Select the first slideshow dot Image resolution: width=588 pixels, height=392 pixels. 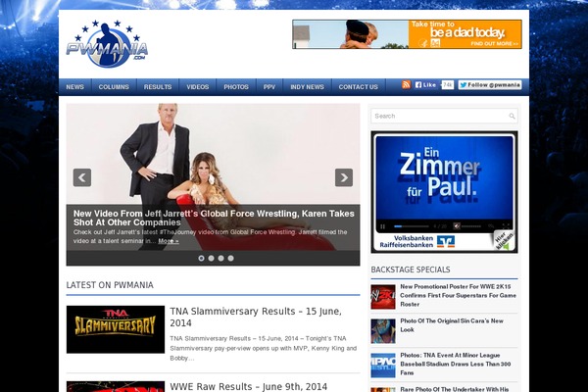201,258
